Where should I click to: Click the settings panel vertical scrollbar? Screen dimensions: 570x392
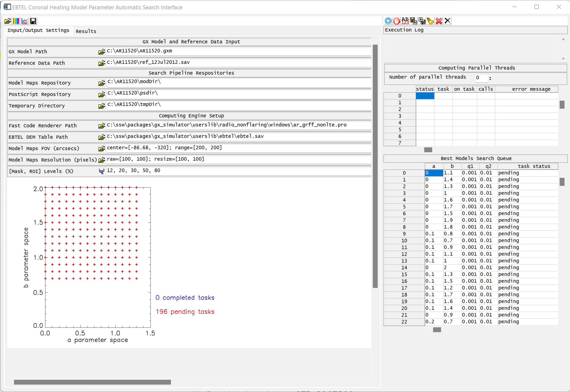pos(375,166)
